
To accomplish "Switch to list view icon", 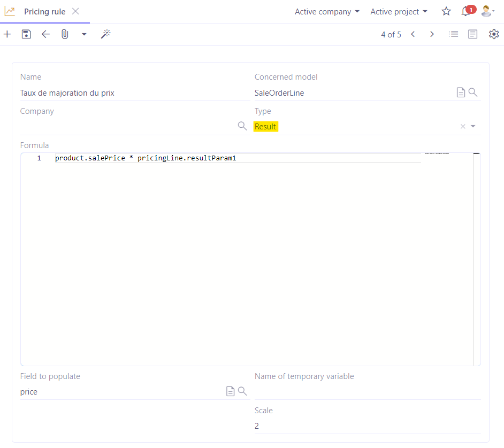I will (454, 34).
